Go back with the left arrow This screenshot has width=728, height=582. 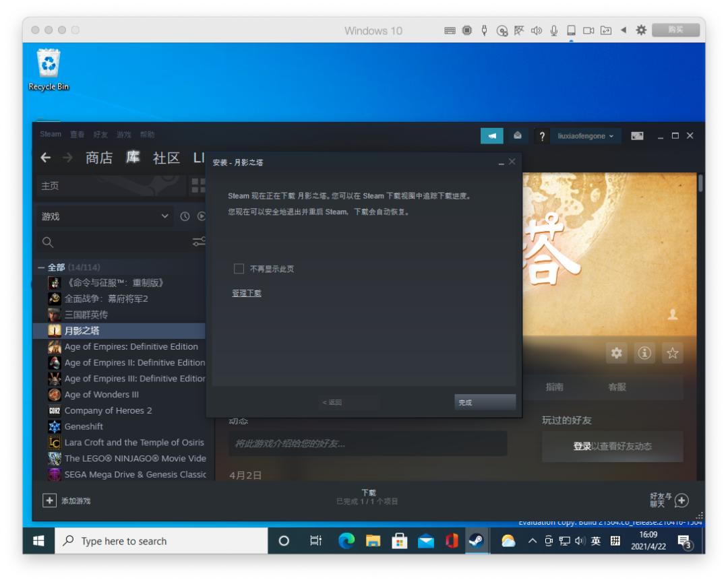[x=46, y=158]
